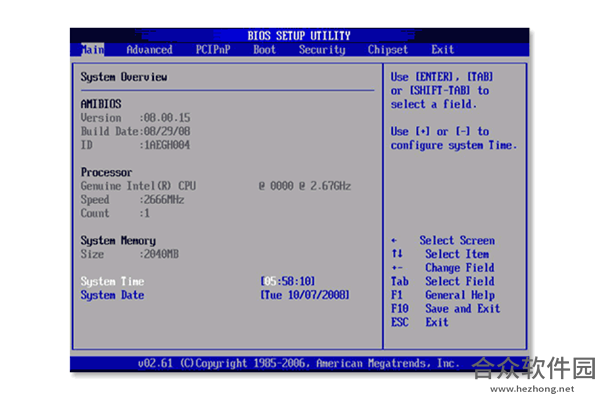Click the System Overview heading
The height and width of the screenshot is (399, 600).
pos(124,77)
